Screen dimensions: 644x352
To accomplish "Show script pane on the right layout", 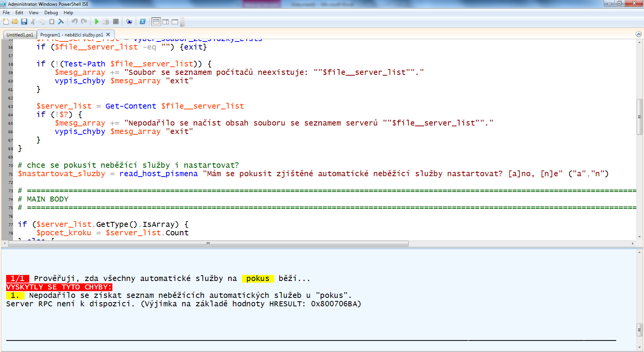I will point(166,21).
